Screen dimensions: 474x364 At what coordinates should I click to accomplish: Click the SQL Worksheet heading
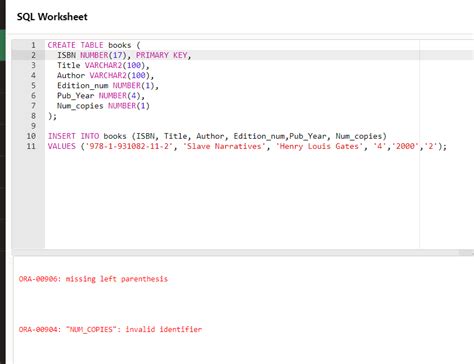point(52,17)
